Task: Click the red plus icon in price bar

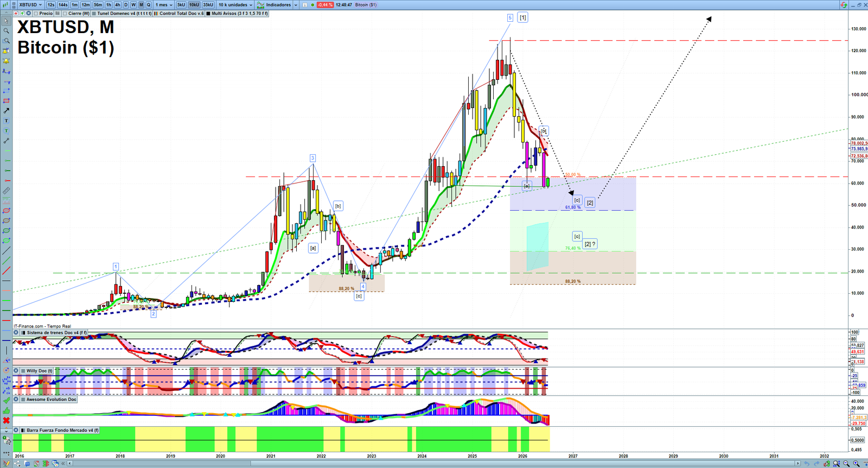Action: pyautogui.click(x=16, y=14)
